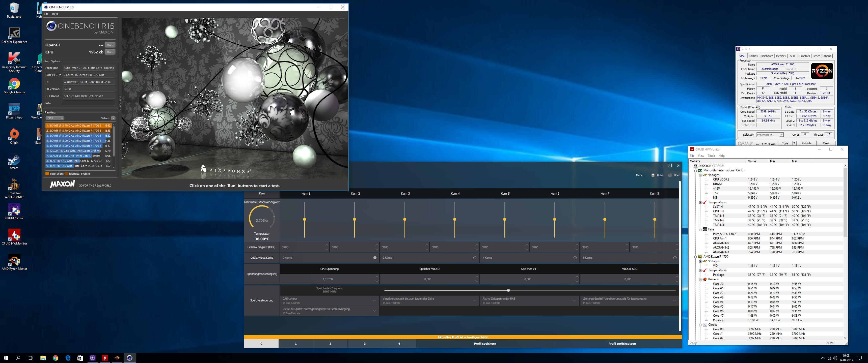Click the CPU-Spannung 1,18750 value field
Image resolution: width=868 pixels, height=363 pixels.
328,279
